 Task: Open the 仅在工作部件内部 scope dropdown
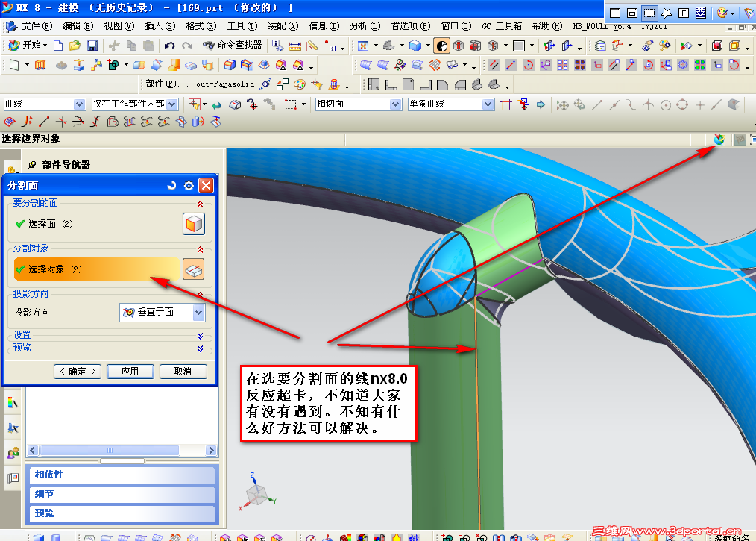point(172,104)
